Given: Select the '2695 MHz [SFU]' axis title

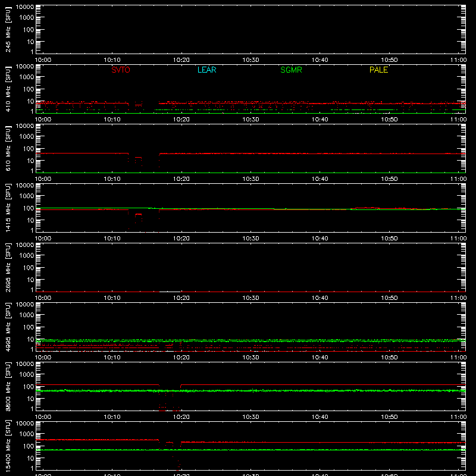Looking at the screenshot, I should click(x=8, y=267).
